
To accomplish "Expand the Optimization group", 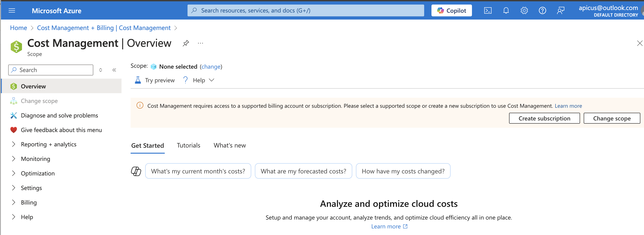I will pyautogui.click(x=14, y=173).
